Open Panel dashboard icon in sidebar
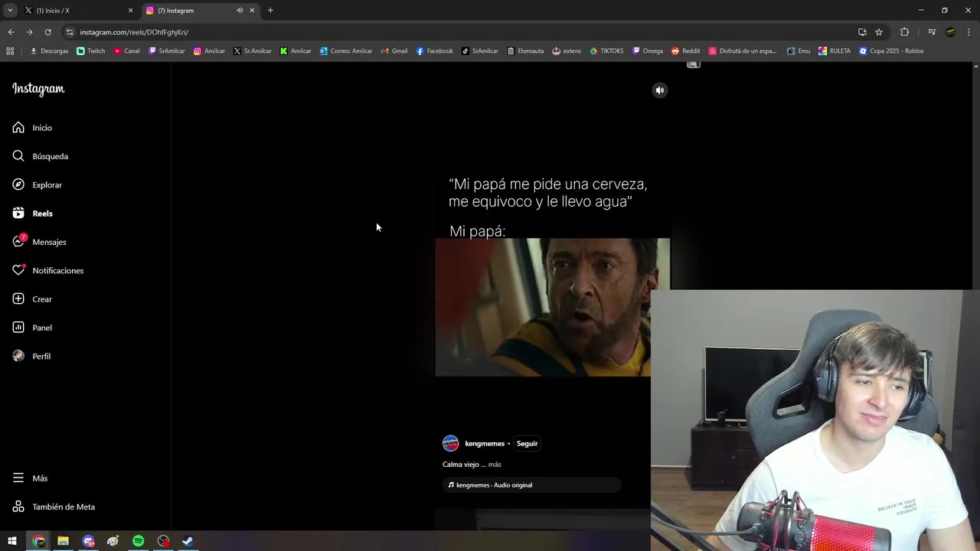980x551 pixels. click(18, 328)
